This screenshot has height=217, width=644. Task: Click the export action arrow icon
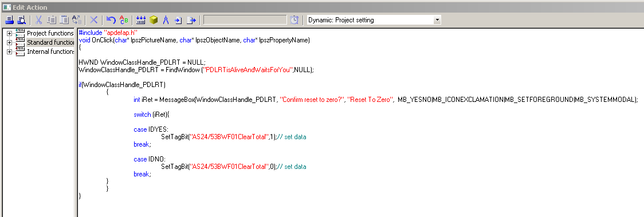(191, 20)
